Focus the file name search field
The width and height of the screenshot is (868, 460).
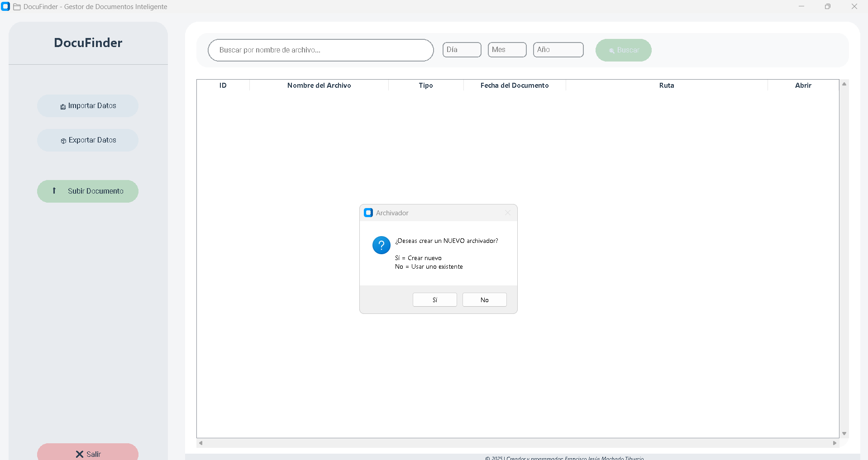click(x=320, y=50)
